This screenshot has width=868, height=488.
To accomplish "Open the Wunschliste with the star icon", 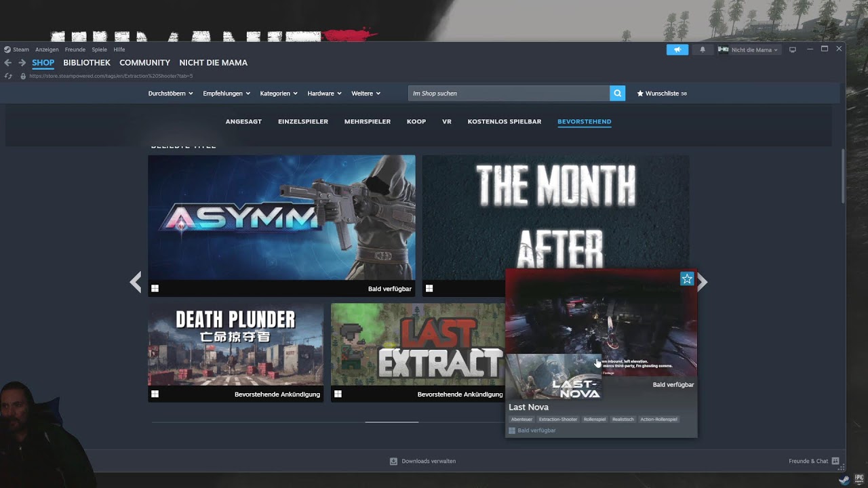I will pyautogui.click(x=662, y=94).
